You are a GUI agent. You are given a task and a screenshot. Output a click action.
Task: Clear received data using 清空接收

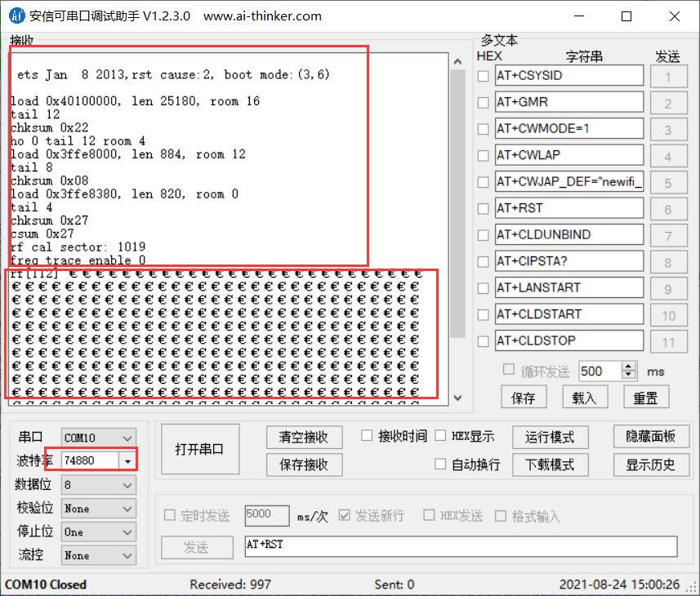pyautogui.click(x=304, y=437)
